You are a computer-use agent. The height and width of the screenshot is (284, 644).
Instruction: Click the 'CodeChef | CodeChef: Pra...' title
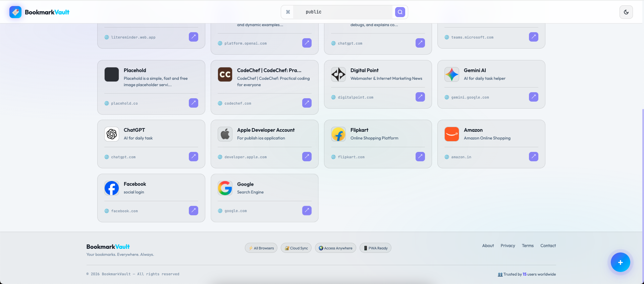269,70
